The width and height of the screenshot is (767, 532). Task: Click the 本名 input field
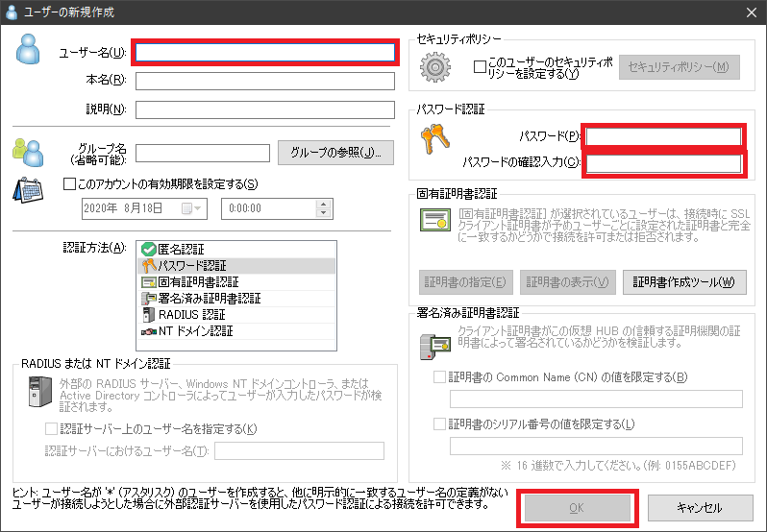(x=265, y=81)
